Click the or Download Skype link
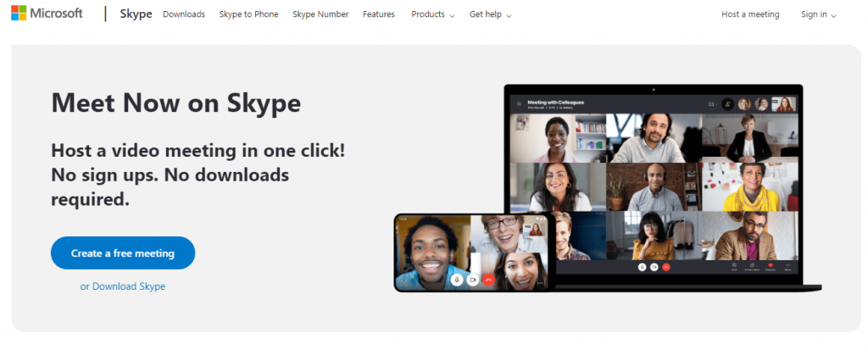868x355 pixels. click(x=123, y=286)
